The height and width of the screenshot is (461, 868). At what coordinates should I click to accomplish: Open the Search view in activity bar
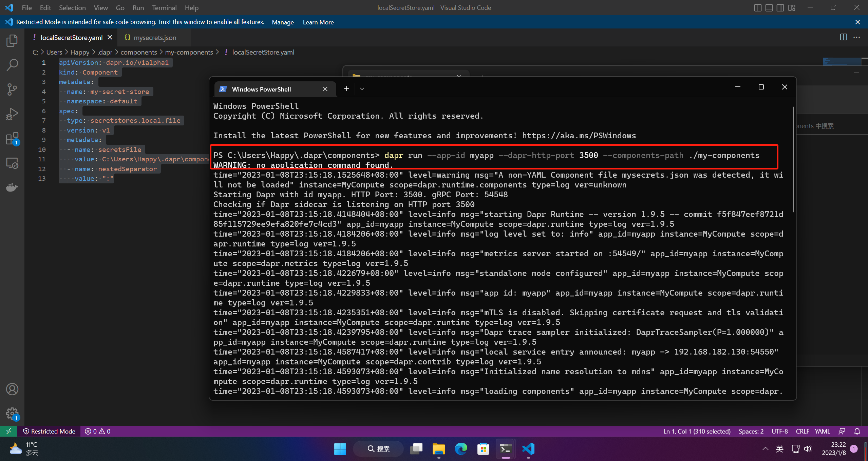click(12, 65)
